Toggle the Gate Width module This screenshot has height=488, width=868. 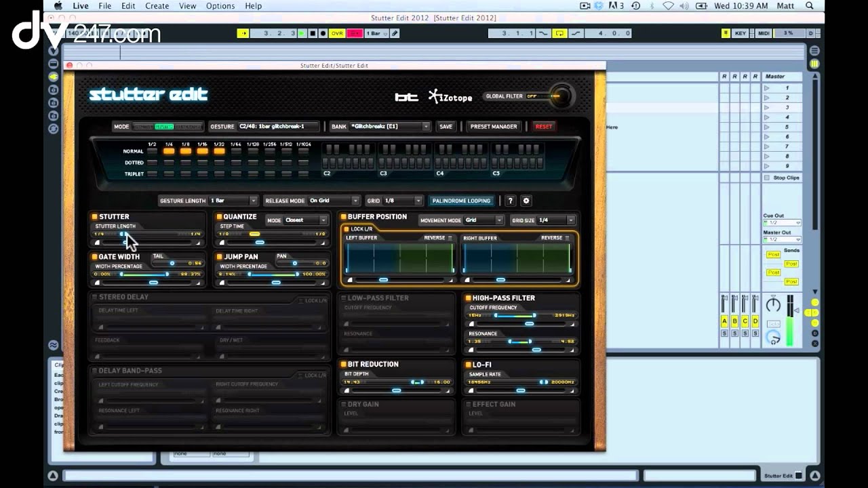coord(95,257)
